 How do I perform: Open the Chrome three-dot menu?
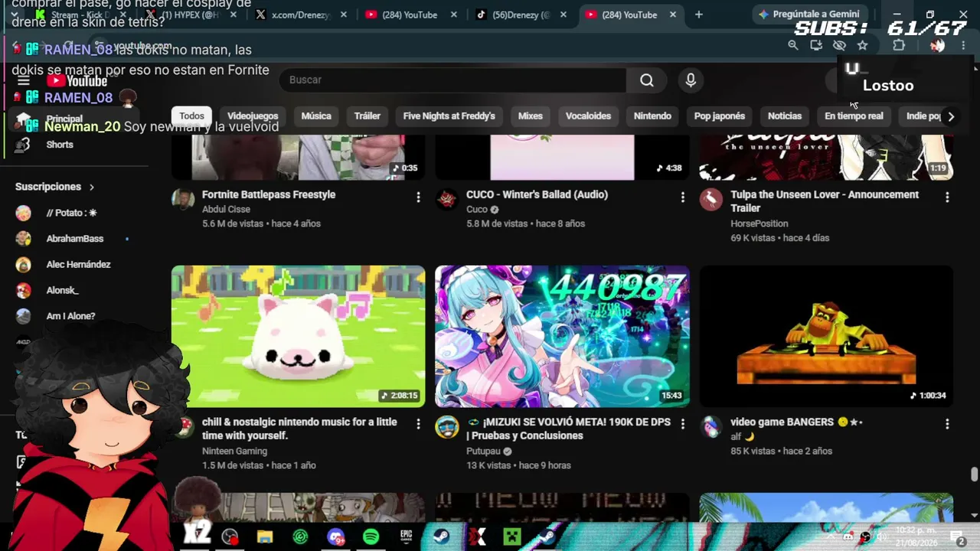click(963, 45)
